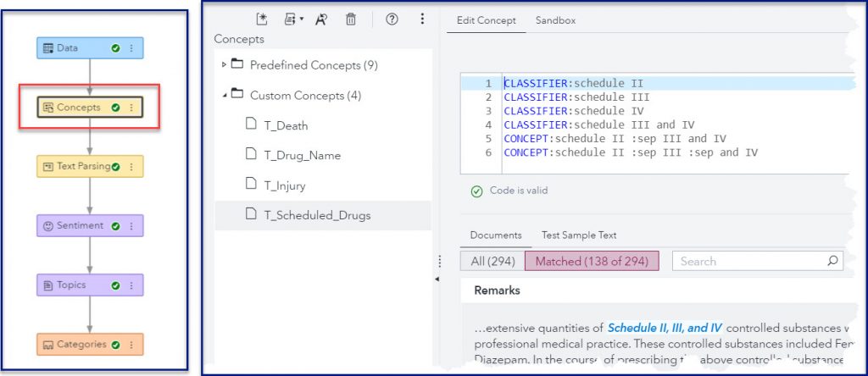This screenshot has width=868, height=376.
Task: Select the T_Drug_Name concept
Action: [303, 156]
